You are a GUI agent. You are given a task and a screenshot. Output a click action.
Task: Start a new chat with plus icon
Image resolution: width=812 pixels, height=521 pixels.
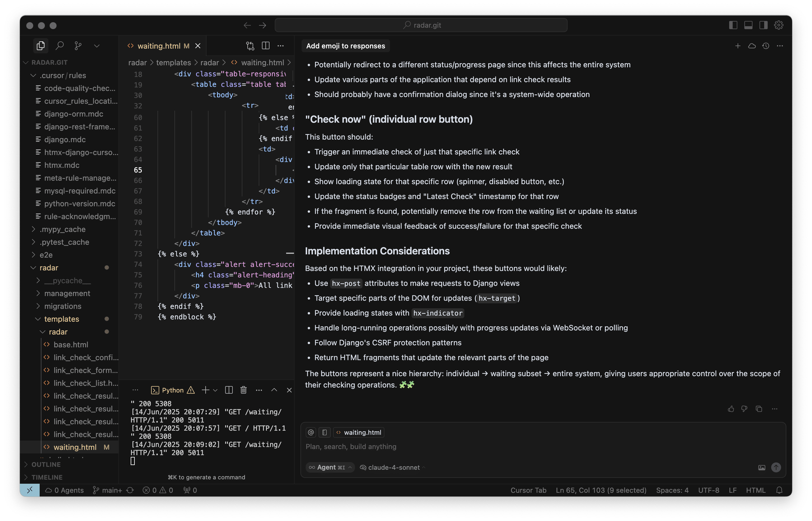tap(738, 46)
